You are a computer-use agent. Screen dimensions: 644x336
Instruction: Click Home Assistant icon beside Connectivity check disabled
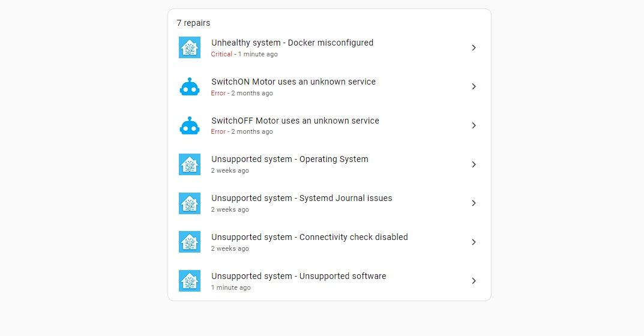click(x=190, y=242)
